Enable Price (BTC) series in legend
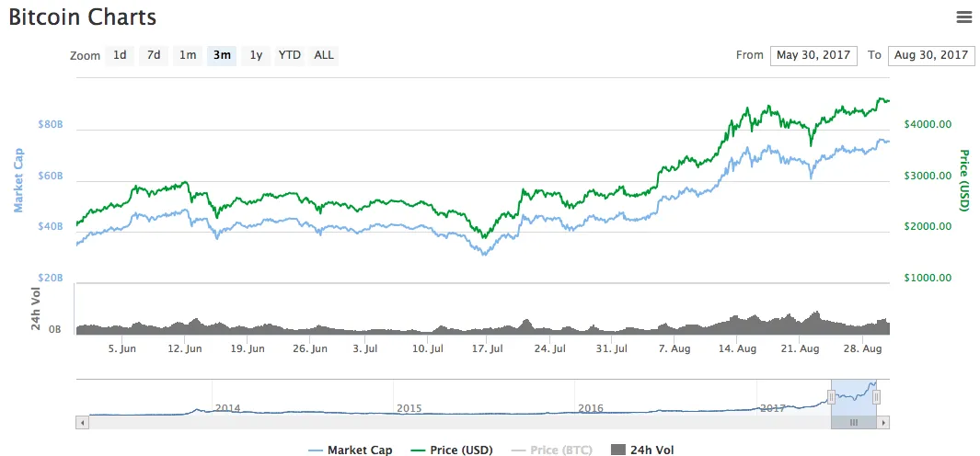980x456 pixels. tap(552, 450)
